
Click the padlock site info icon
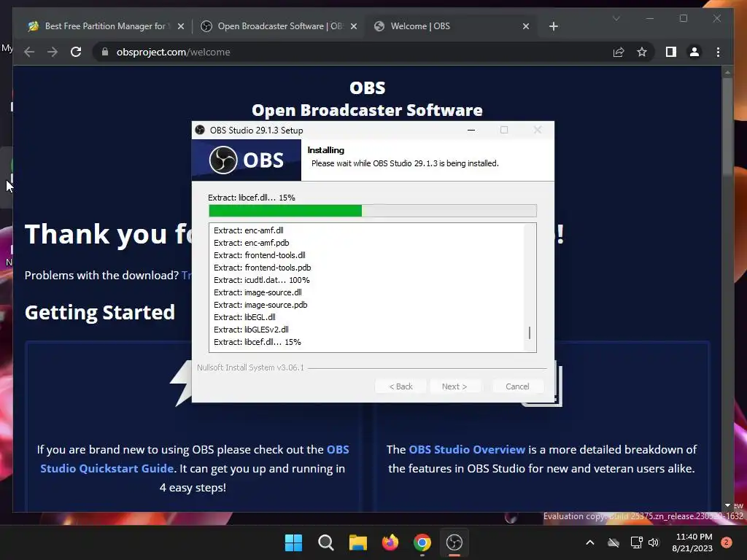pyautogui.click(x=105, y=52)
